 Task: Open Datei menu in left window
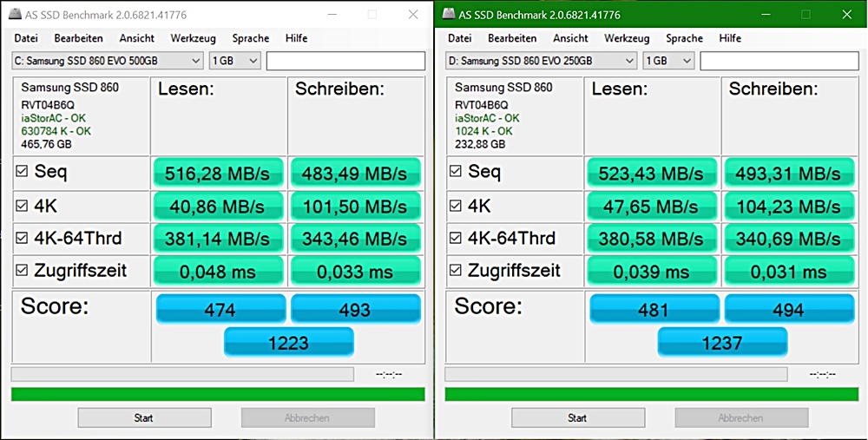click(26, 38)
